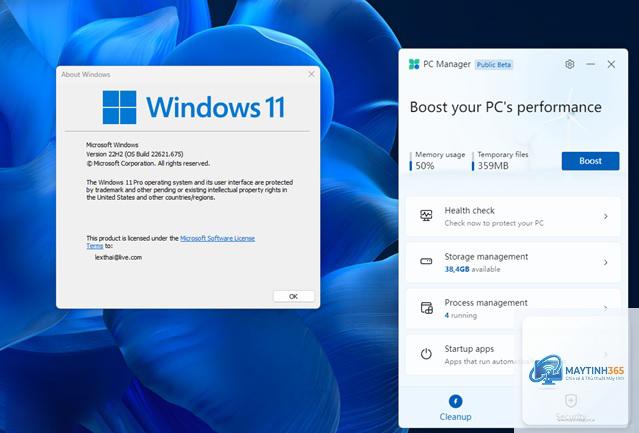Viewport: 639px width, 433px height.
Task: Click the 'Boost your PC's performance' heading
Action: point(506,107)
